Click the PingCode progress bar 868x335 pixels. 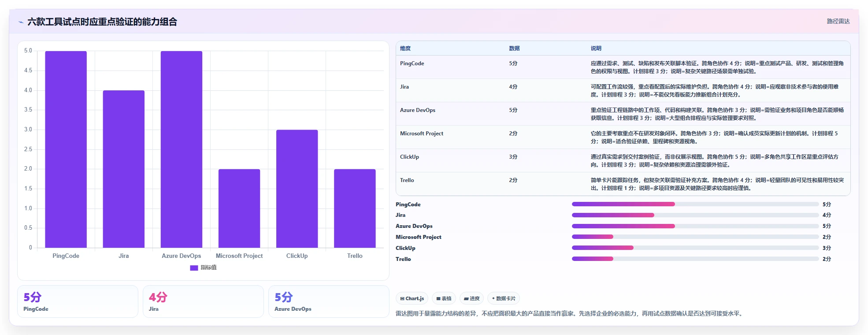pos(695,204)
